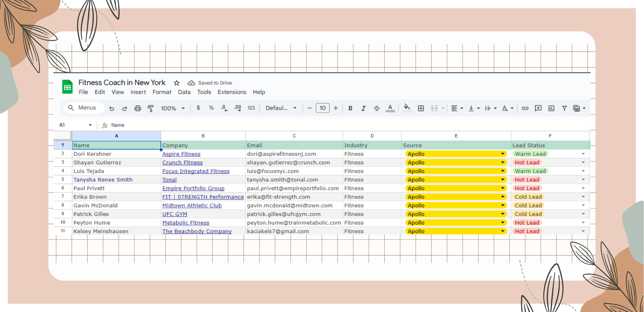644x312 pixels.
Task: Click the Lead Status header cell
Action: pyautogui.click(x=550, y=145)
